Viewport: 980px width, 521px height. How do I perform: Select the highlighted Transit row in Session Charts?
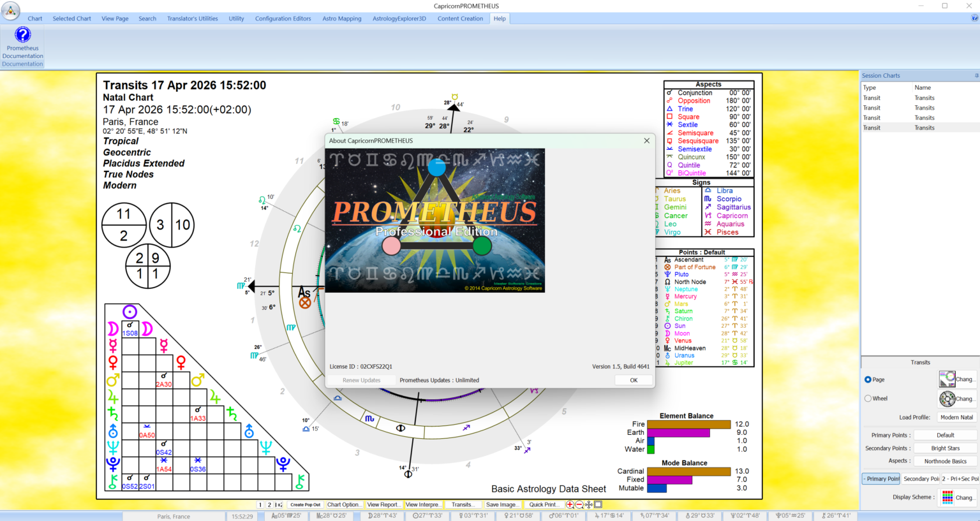point(920,128)
